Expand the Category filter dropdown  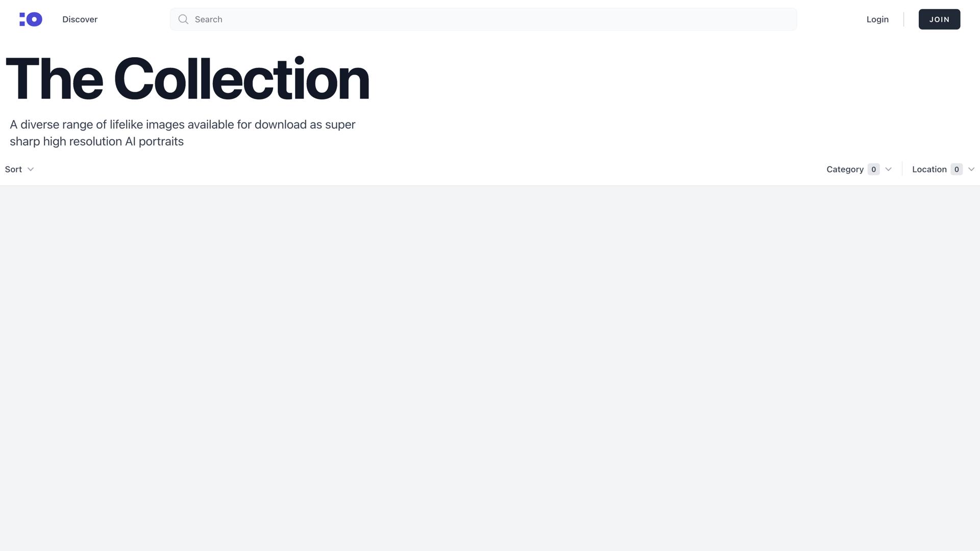pos(845,169)
